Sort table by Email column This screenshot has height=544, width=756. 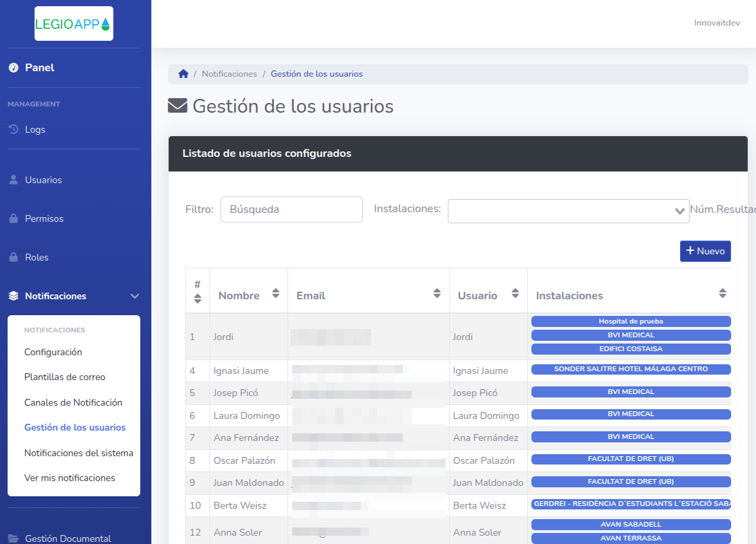437,294
